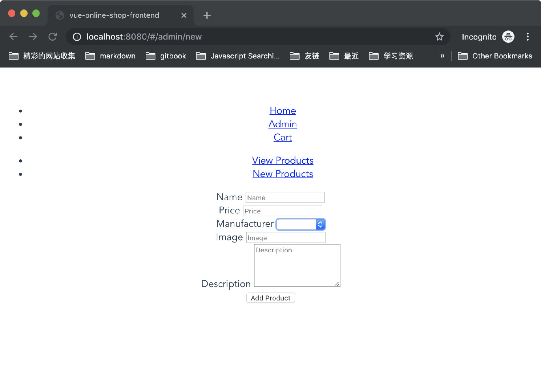Open the 最近 bookmark folder

344,56
